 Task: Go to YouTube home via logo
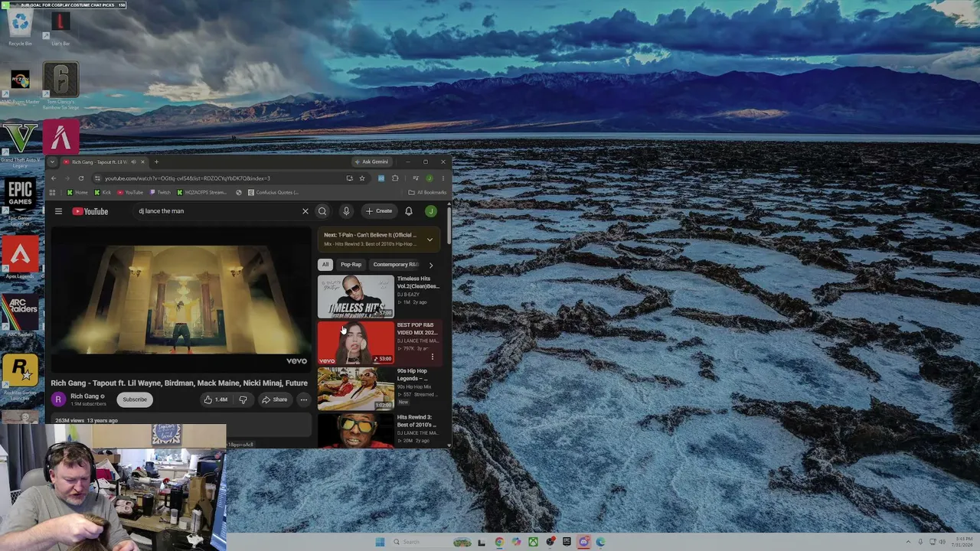[x=90, y=211]
